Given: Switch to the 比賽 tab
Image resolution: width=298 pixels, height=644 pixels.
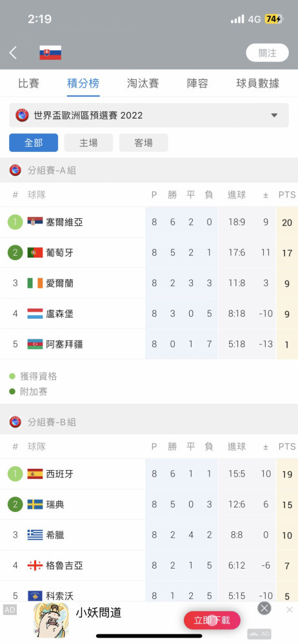Looking at the screenshot, I should click(x=29, y=83).
